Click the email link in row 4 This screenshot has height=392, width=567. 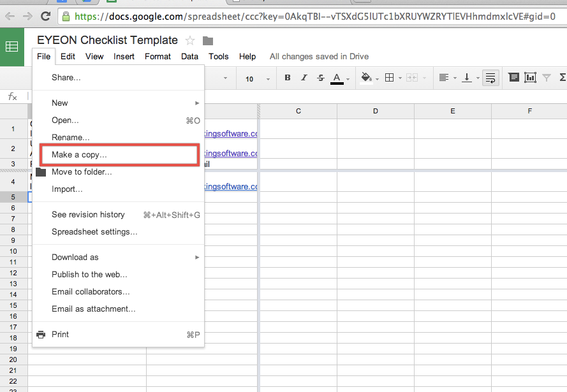click(x=231, y=187)
